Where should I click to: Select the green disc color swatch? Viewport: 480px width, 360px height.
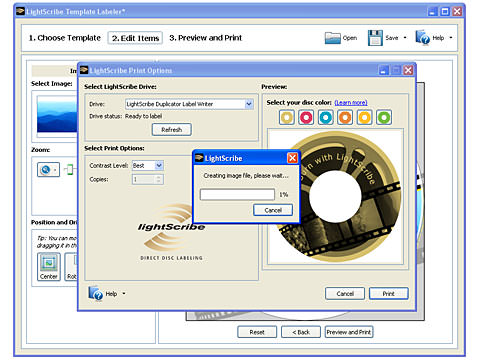(384, 117)
